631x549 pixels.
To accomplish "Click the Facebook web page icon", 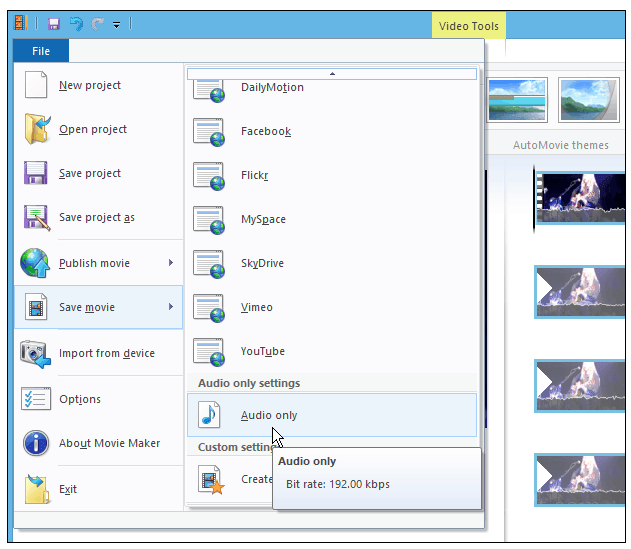I will coord(209,132).
